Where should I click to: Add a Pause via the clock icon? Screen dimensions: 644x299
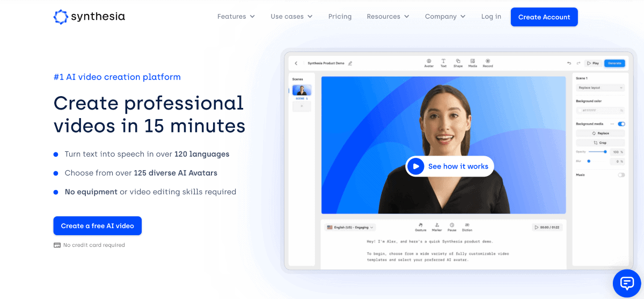click(x=452, y=227)
